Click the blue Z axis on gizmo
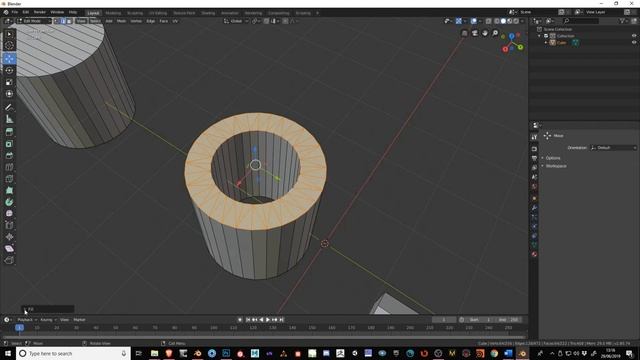 point(511,36)
